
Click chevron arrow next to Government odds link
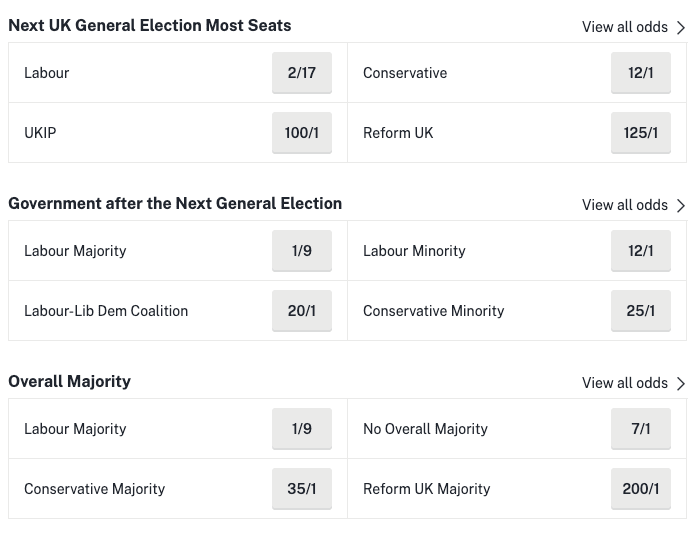pyautogui.click(x=681, y=205)
